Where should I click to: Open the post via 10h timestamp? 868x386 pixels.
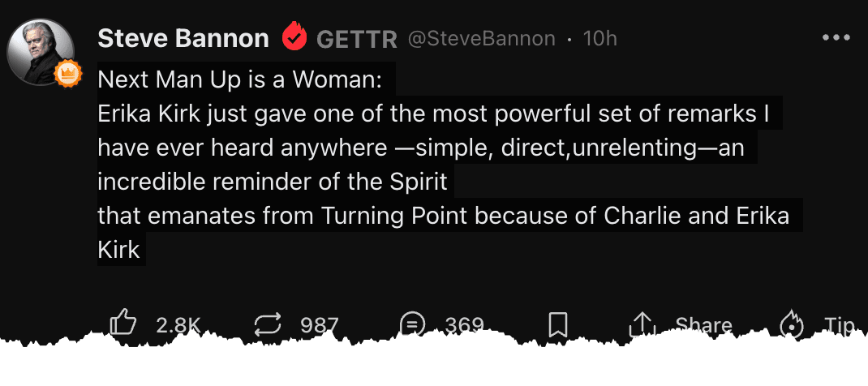click(600, 39)
